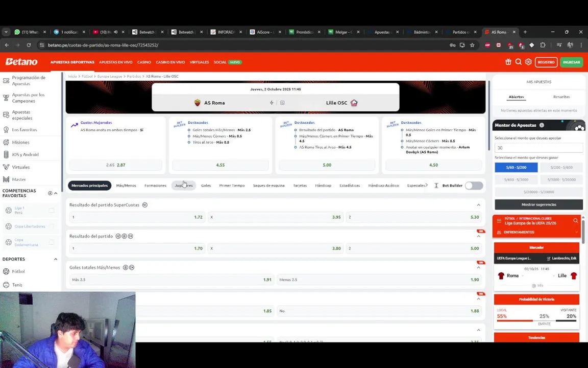588x368 pixels.
Task: Pick Más 2.5 goals at 1.91
Action: click(x=171, y=280)
